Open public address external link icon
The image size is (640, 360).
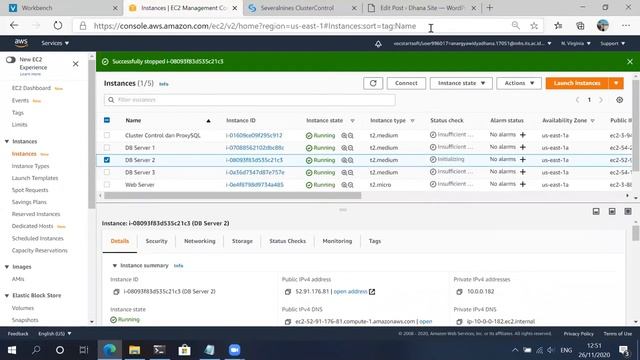[372, 292]
